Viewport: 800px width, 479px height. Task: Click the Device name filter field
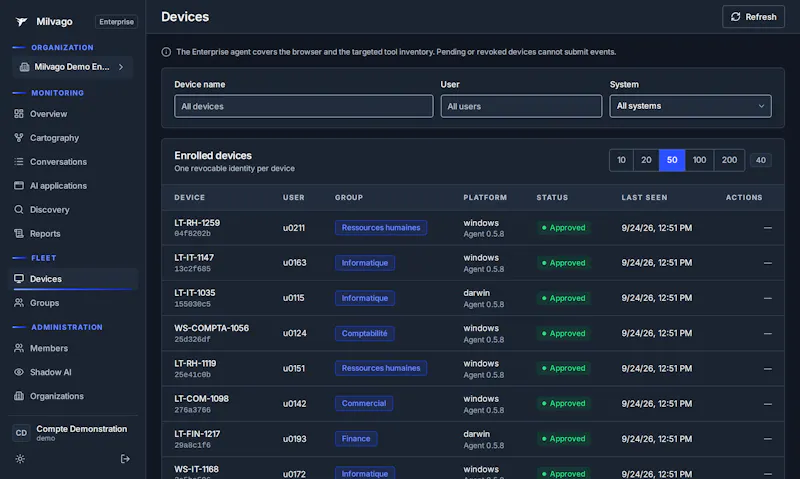(304, 106)
